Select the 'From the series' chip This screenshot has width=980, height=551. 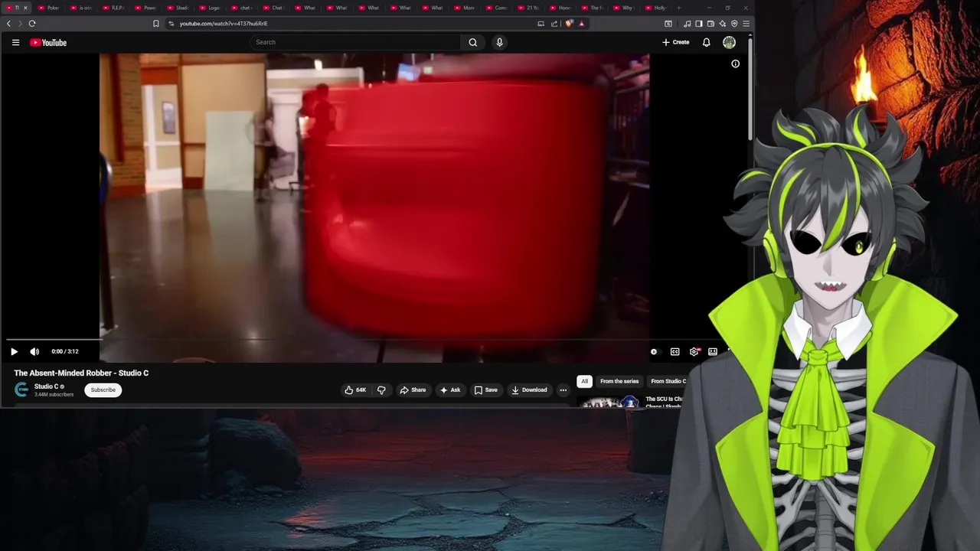[619, 381]
